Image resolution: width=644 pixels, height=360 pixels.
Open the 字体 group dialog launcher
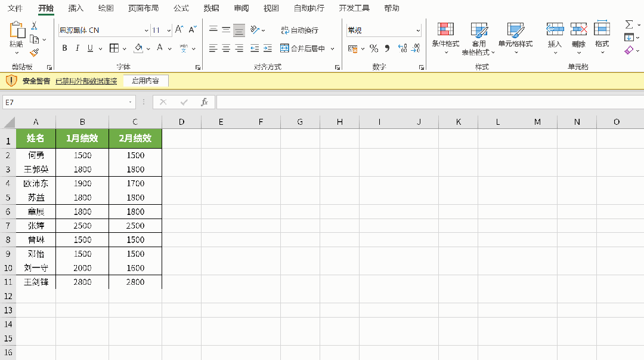pos(198,67)
